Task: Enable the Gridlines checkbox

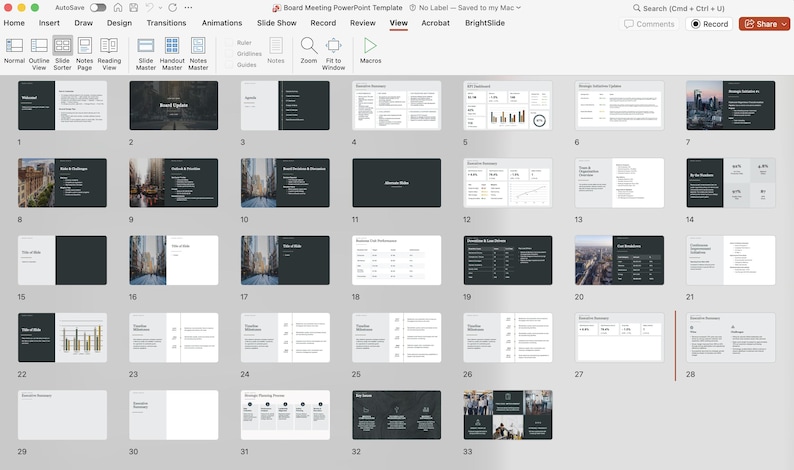Action: point(229,54)
